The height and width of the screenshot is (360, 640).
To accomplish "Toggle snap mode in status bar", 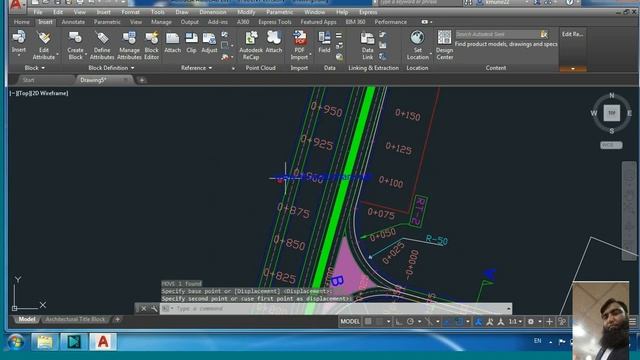I will tap(380, 322).
